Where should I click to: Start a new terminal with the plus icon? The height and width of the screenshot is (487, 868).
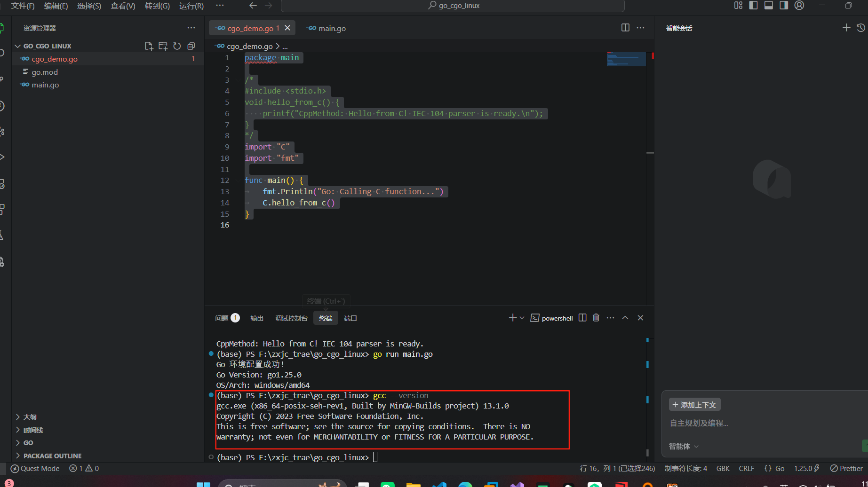[511, 317]
